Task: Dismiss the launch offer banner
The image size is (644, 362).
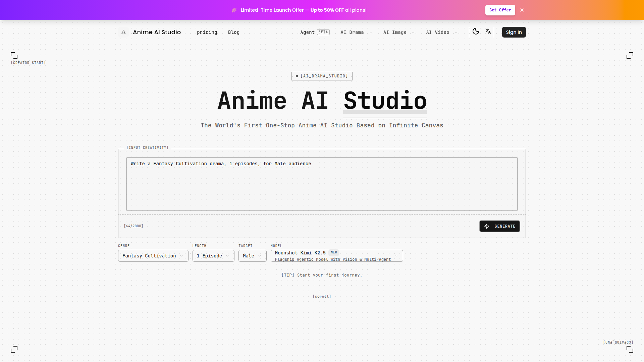Action: (x=522, y=10)
